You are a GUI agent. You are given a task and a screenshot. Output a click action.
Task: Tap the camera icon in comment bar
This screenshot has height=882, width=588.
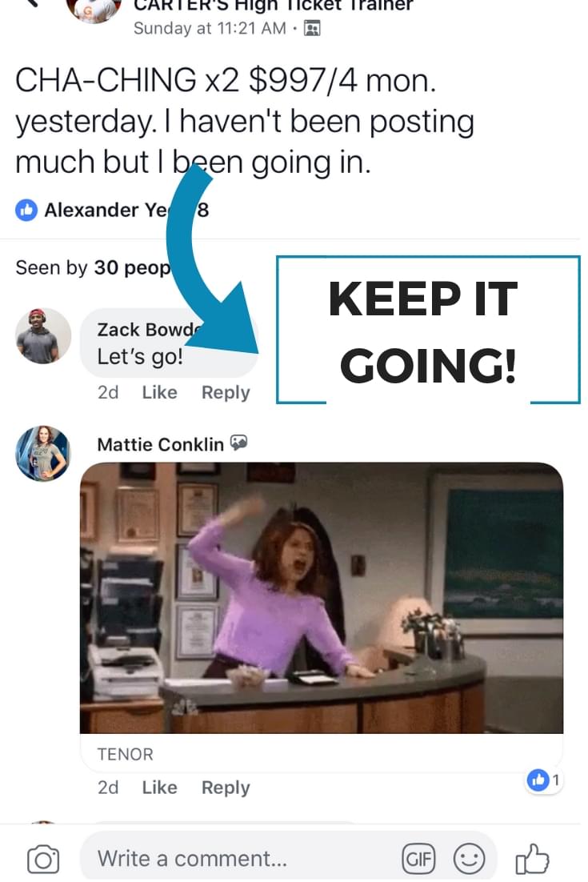point(43,859)
